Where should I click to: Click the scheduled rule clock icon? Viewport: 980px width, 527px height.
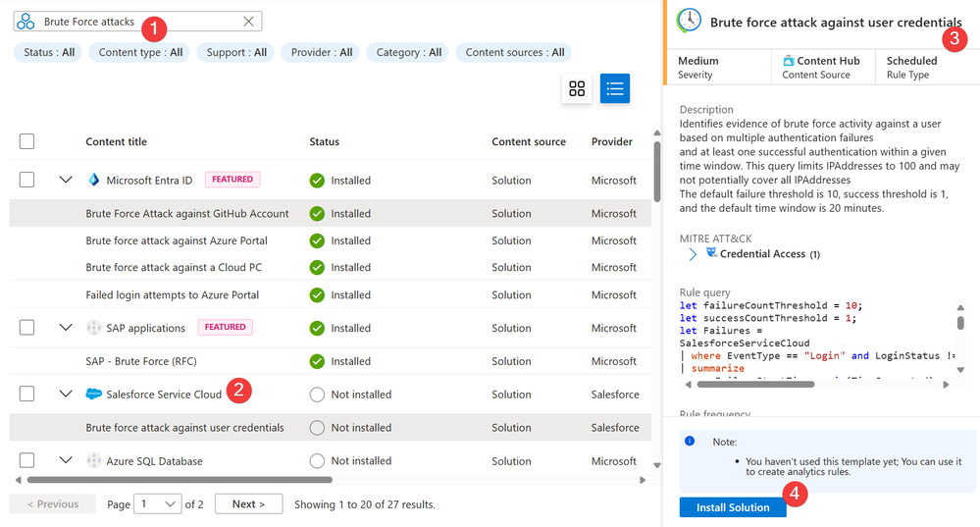pos(689,21)
